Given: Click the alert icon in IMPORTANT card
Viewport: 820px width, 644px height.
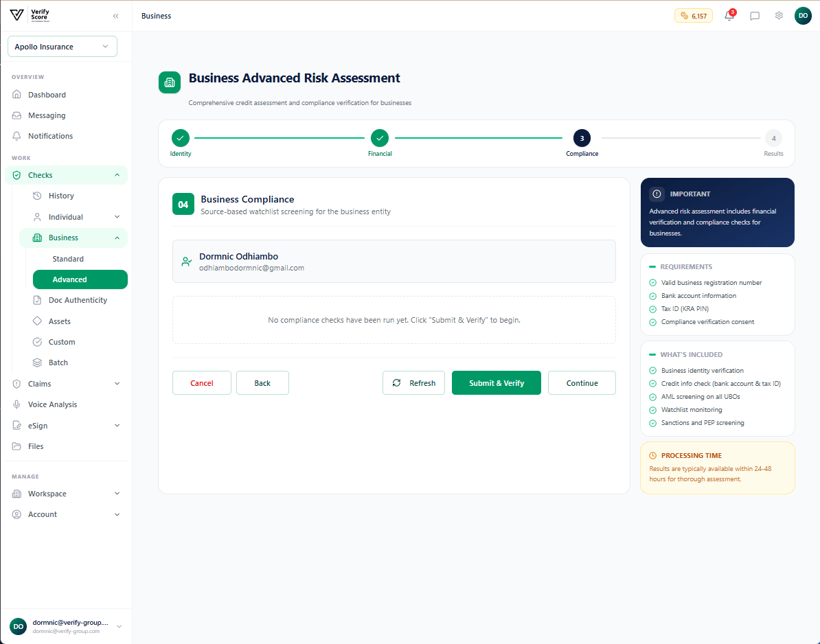Looking at the screenshot, I should coord(657,194).
